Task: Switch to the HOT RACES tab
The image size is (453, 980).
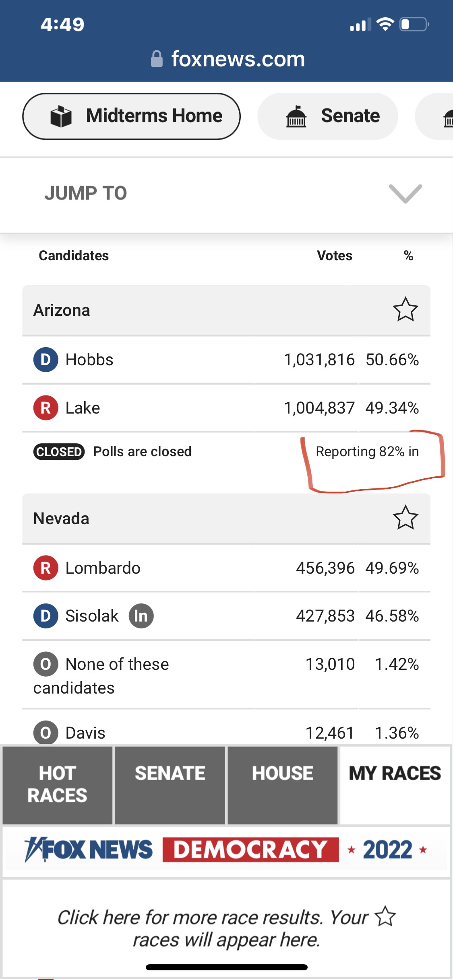Action: tap(57, 785)
